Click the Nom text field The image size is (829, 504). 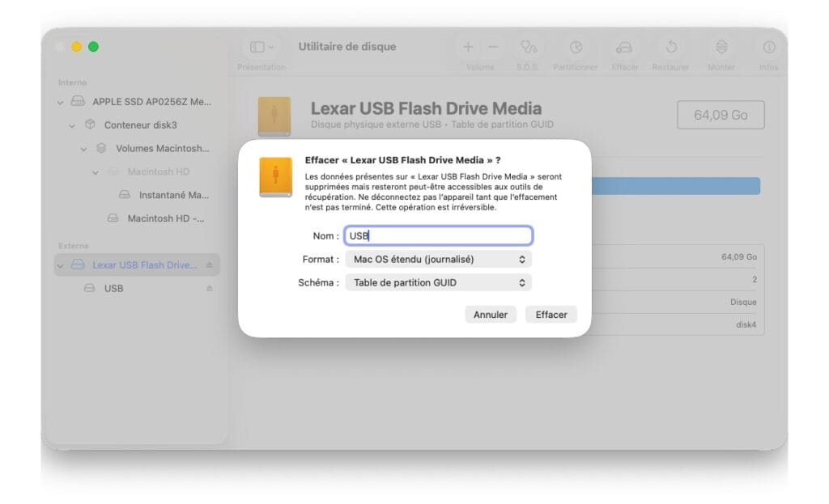(438, 235)
